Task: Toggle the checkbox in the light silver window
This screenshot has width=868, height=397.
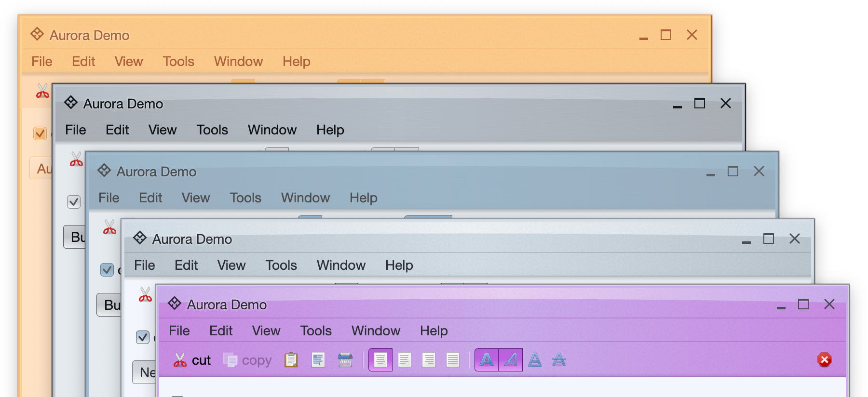Action: coord(143,337)
